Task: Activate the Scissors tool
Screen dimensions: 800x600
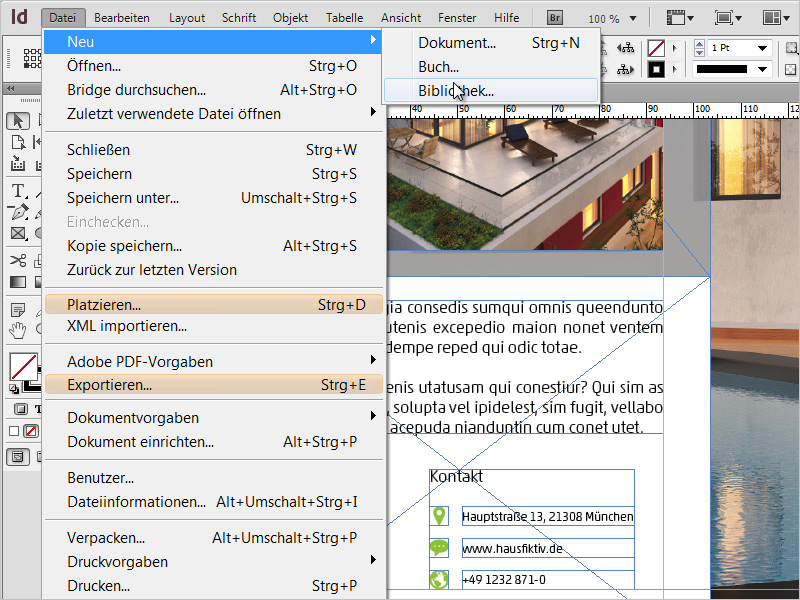Action: click(18, 261)
